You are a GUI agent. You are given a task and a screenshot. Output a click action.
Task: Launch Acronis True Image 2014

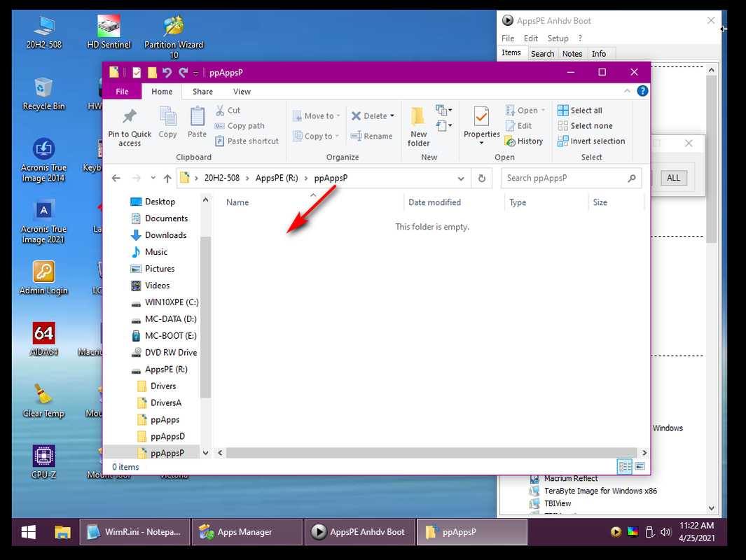[43, 160]
